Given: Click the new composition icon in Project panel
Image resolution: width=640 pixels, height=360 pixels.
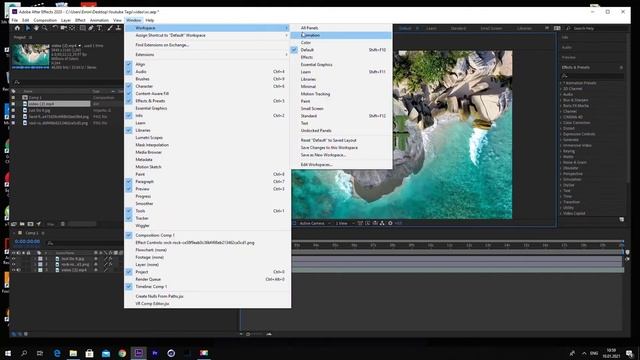Looking at the screenshot, I should point(30,224).
